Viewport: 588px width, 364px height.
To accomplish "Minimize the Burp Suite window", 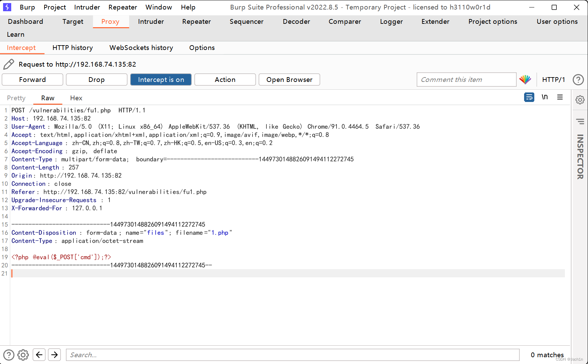I will click(x=532, y=7).
